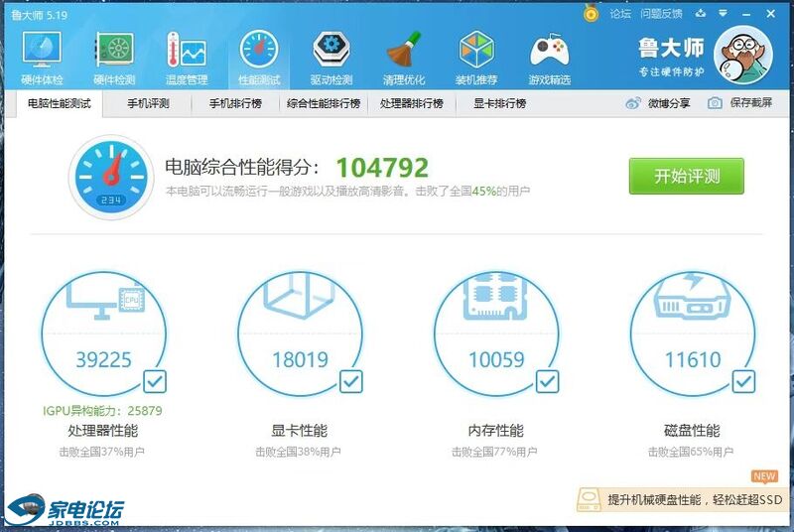Click 微博分享 share text
Image resolution: width=794 pixels, height=532 pixels.
point(669,103)
